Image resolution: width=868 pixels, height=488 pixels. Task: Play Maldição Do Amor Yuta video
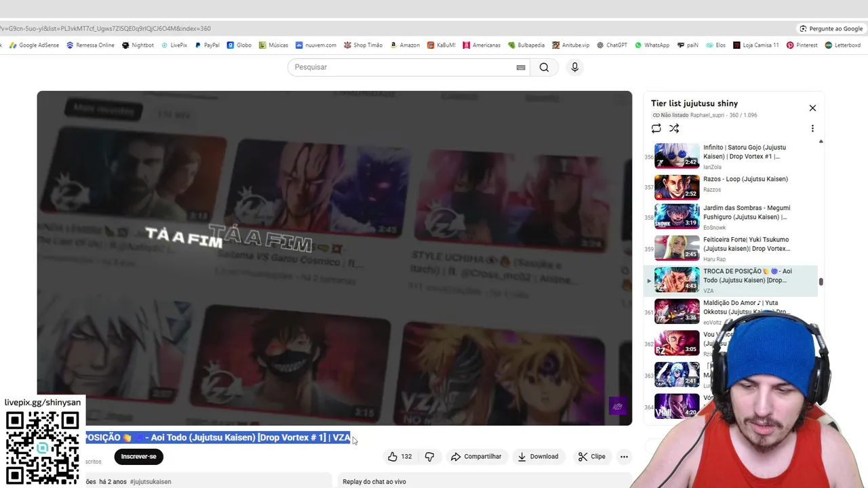coord(731,312)
